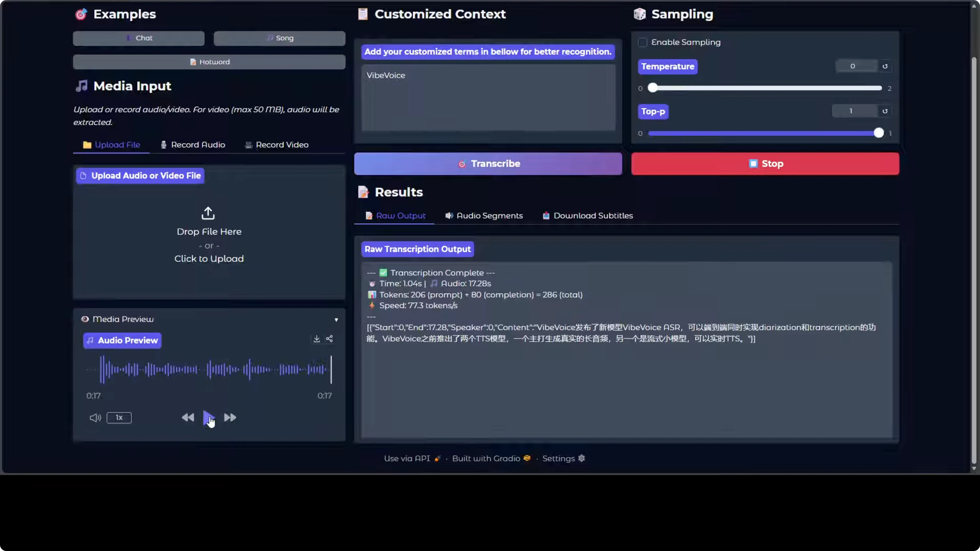Reset Temperature value with its reset icon
Image resolution: width=980 pixels, height=551 pixels.
pyautogui.click(x=885, y=66)
